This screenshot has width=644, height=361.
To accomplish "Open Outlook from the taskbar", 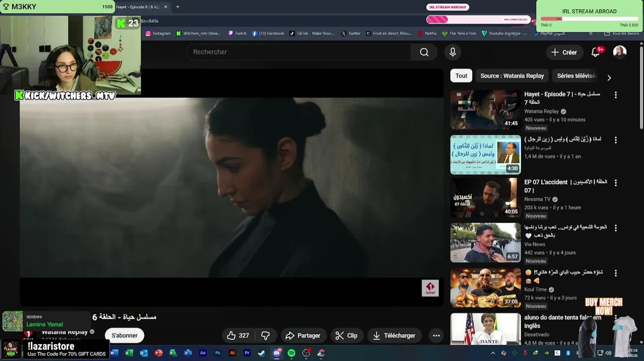I will (144, 353).
